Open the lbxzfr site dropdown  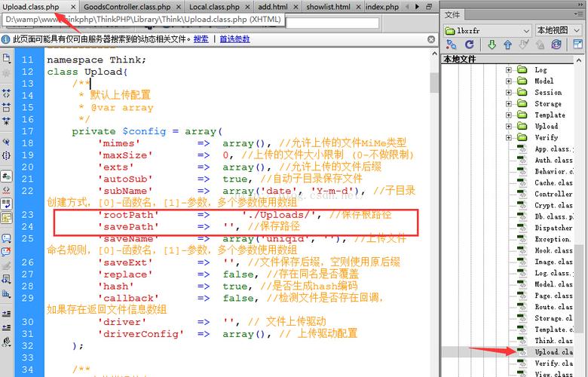(488, 30)
